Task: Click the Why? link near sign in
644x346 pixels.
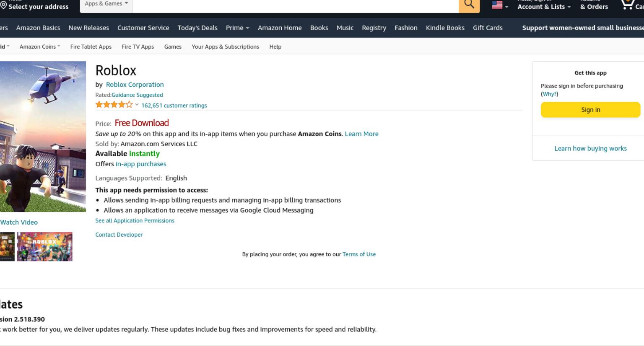Action: (x=549, y=94)
